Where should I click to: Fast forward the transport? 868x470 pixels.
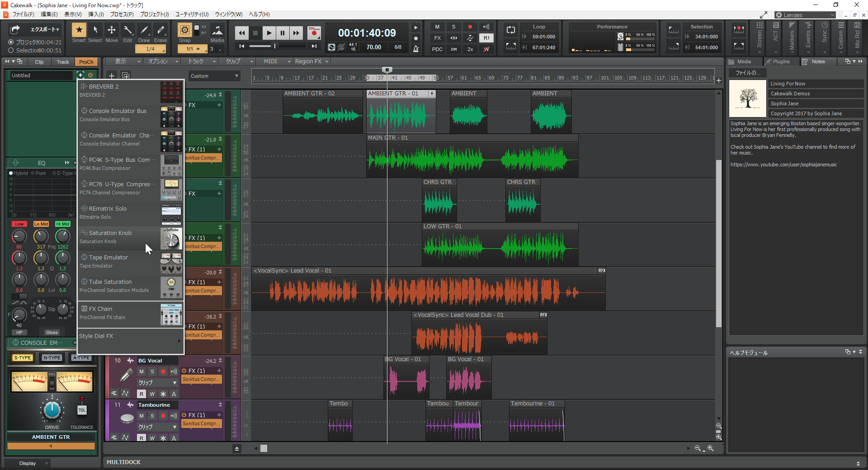click(296, 33)
